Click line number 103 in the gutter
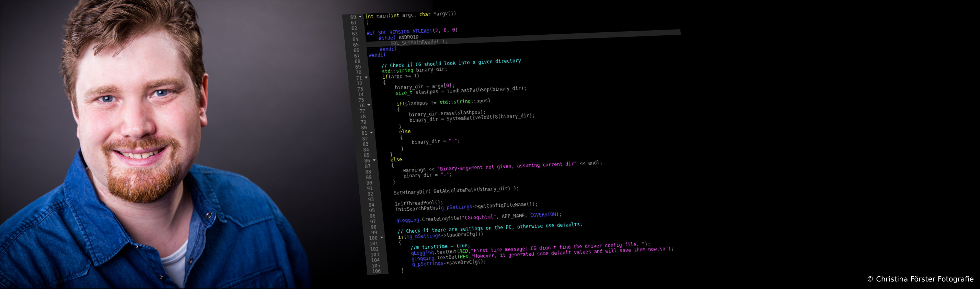This screenshot has width=980, height=289. [x=375, y=255]
